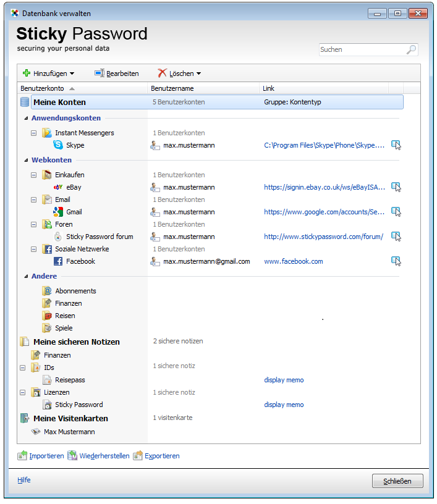Click the Importieren icon at the bottom
This screenshot has height=504, width=437.
[22, 456]
